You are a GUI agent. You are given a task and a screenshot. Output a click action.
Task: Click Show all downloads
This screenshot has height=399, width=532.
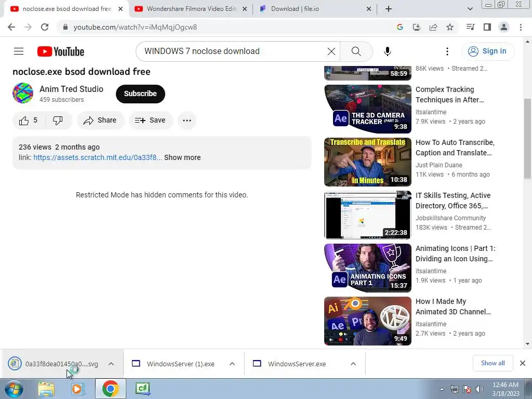493,363
